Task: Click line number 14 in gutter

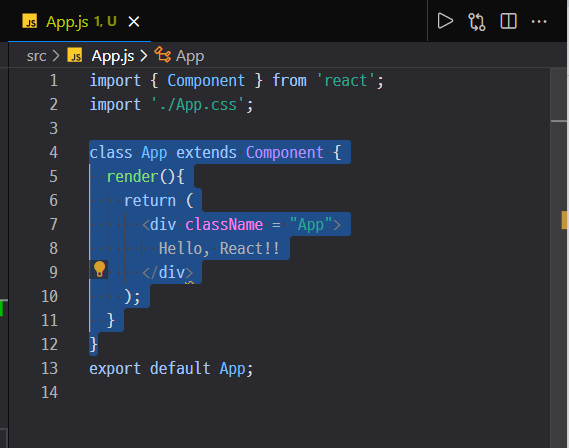Action: pos(50,392)
